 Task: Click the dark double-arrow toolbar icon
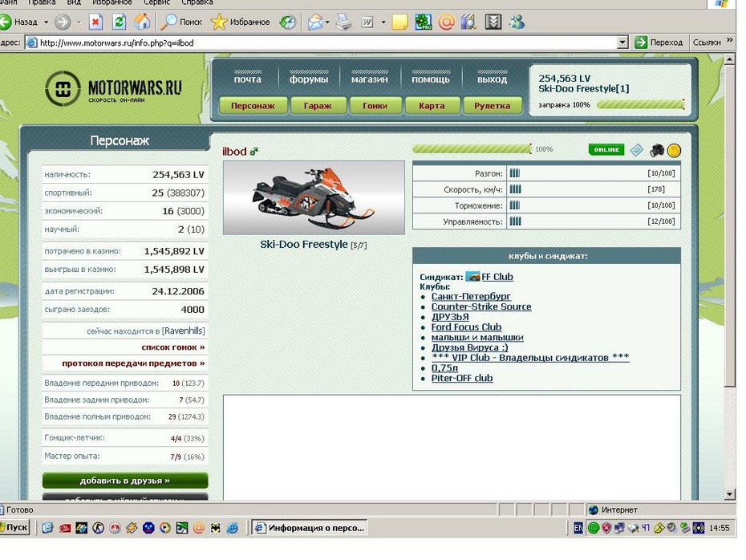(493, 22)
